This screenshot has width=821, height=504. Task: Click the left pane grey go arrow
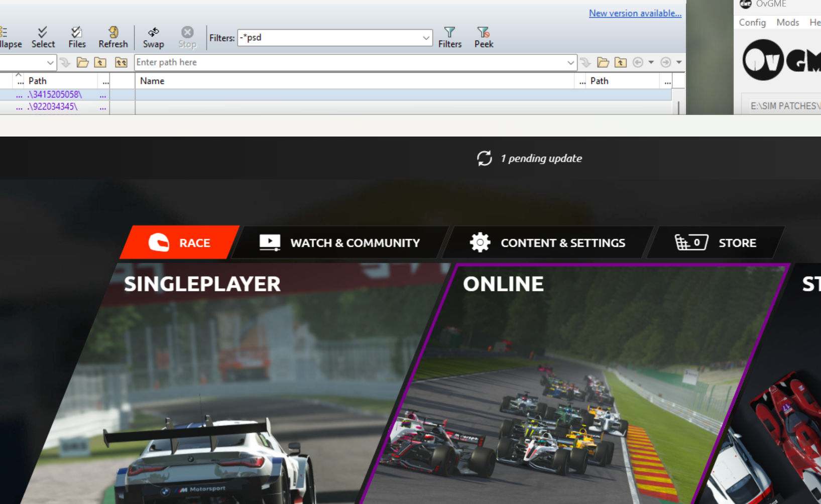point(65,62)
